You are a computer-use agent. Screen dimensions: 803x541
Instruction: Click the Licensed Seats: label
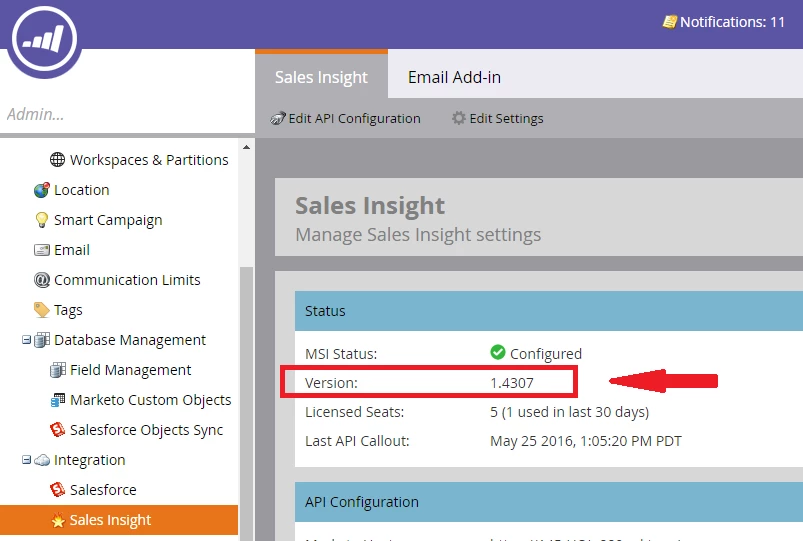coord(354,412)
